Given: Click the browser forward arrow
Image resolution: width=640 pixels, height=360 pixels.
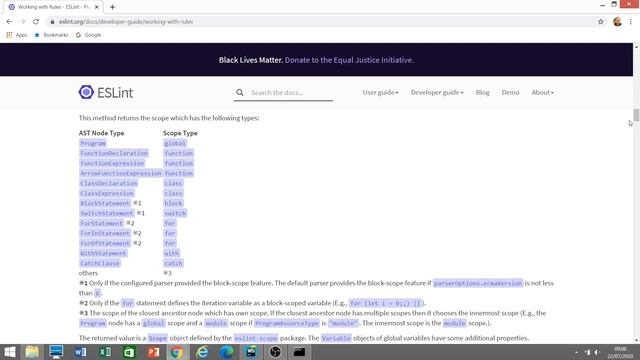Looking at the screenshot, I should [x=22, y=22].
